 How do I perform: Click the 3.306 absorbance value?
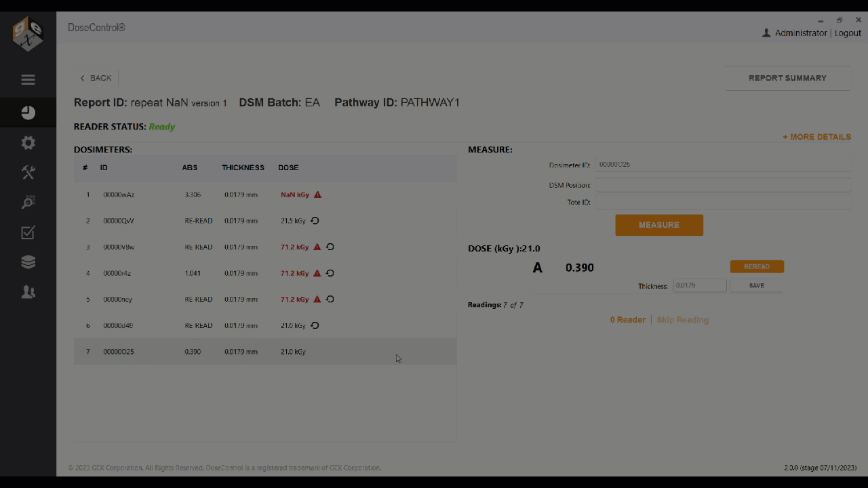(193, 195)
